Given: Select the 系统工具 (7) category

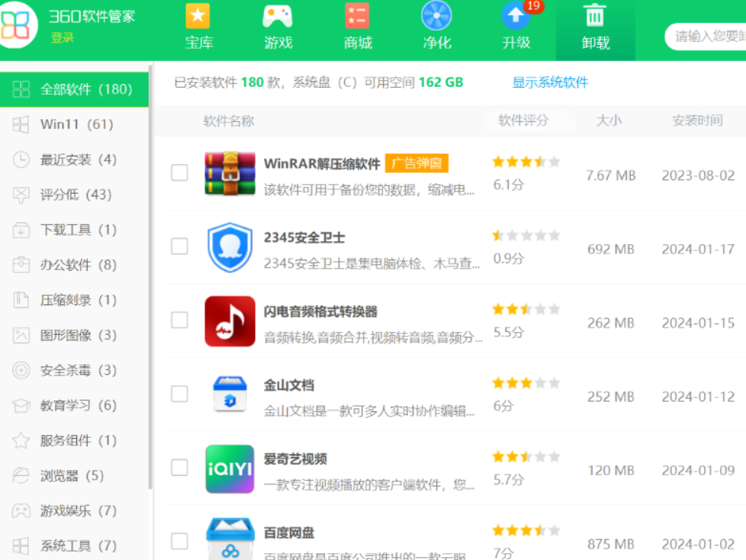Looking at the screenshot, I should [x=74, y=546].
